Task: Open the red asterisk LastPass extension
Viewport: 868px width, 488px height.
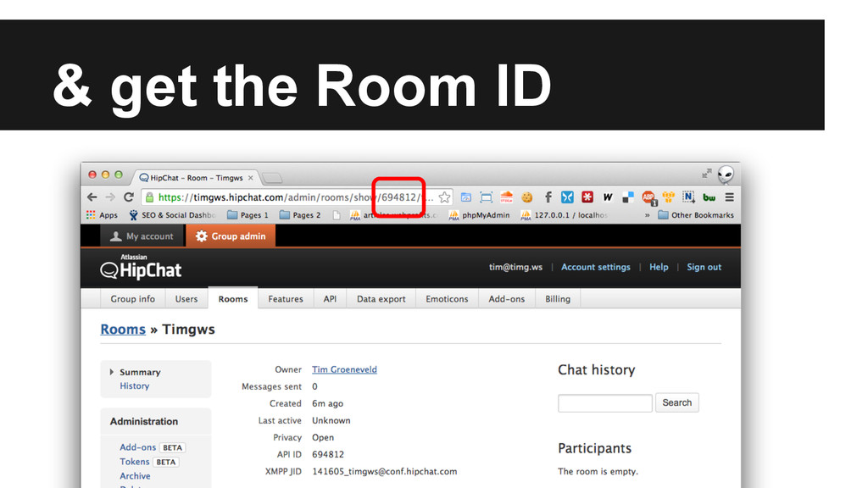Action: click(x=587, y=197)
